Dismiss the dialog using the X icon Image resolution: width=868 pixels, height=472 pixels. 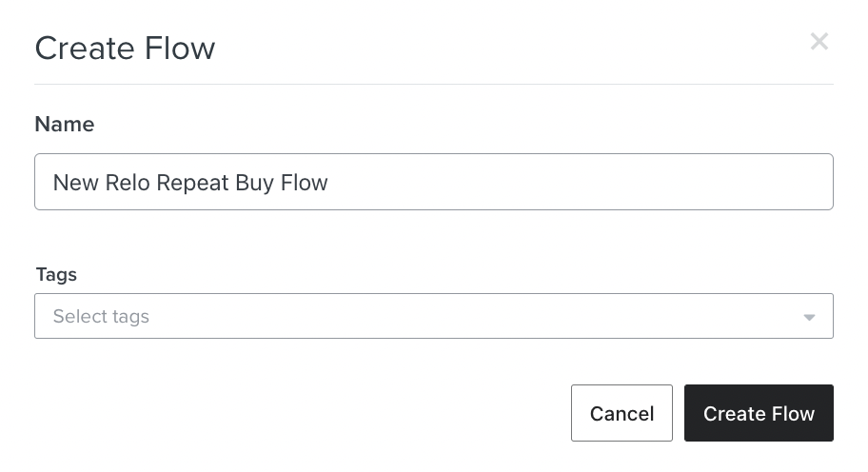[819, 42]
